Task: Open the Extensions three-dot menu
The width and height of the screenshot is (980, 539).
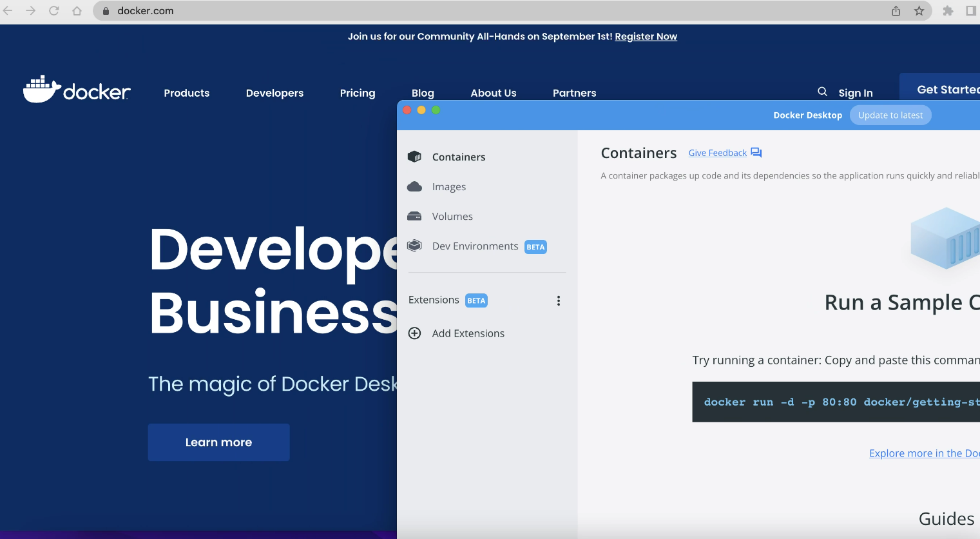Action: pyautogui.click(x=559, y=300)
